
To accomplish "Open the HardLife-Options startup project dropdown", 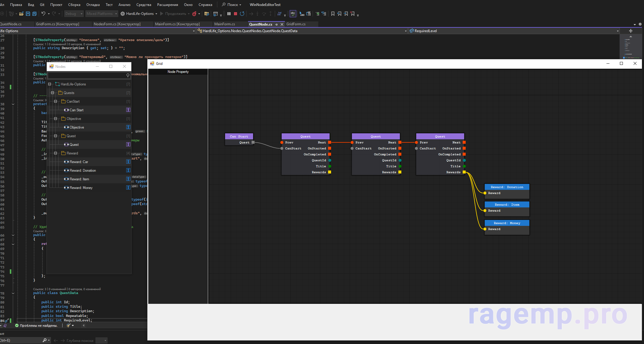I will 156,14.
